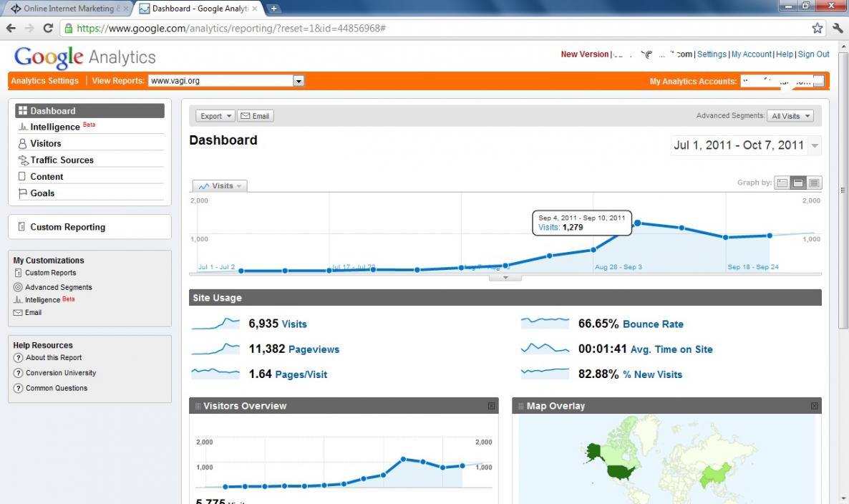Open the Visits report link
The width and height of the screenshot is (849, 504).
294,324
